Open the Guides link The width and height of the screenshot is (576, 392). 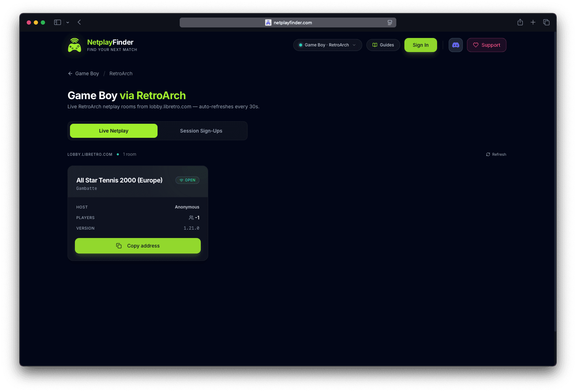(383, 45)
